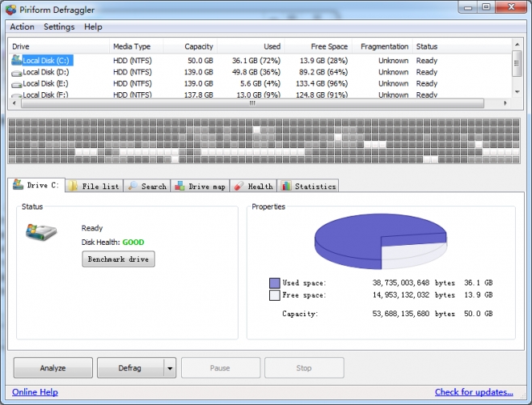Click the Local Disk (D:) drive icon

tap(17, 73)
